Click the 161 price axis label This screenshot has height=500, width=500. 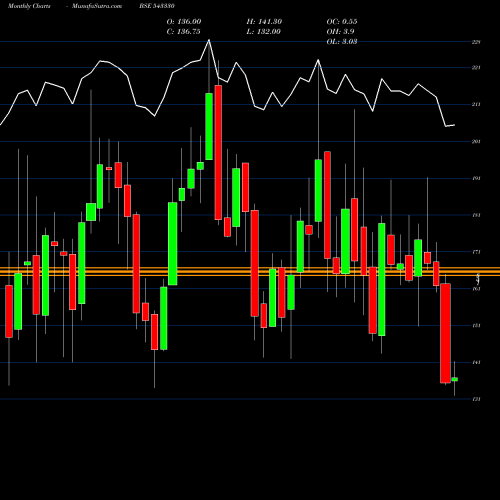point(476,289)
